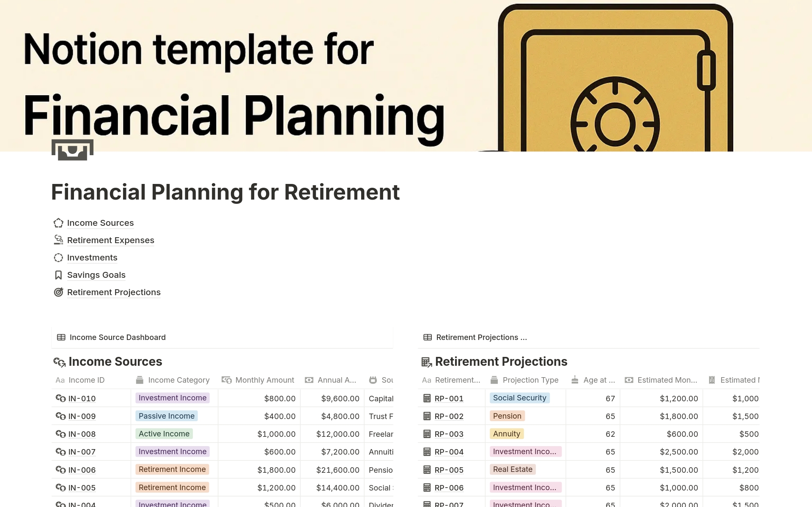Viewport: 812px width, 507px height.
Task: Open the Savings Goals page link
Action: point(96,275)
